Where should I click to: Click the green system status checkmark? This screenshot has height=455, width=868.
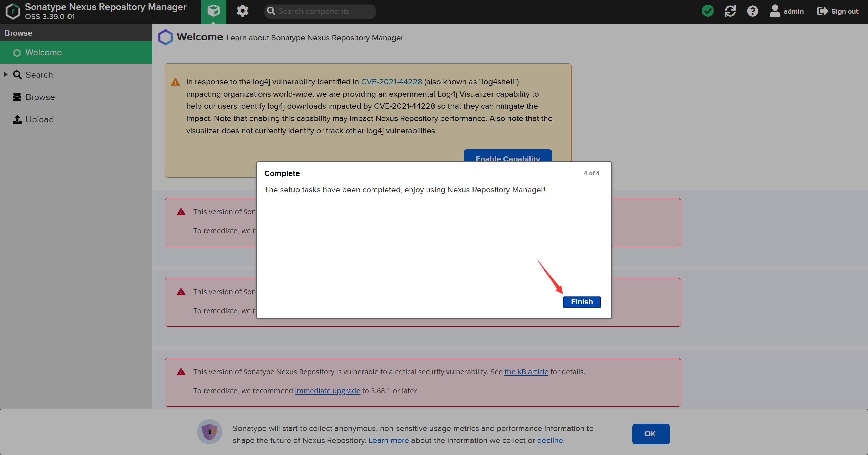708,11
